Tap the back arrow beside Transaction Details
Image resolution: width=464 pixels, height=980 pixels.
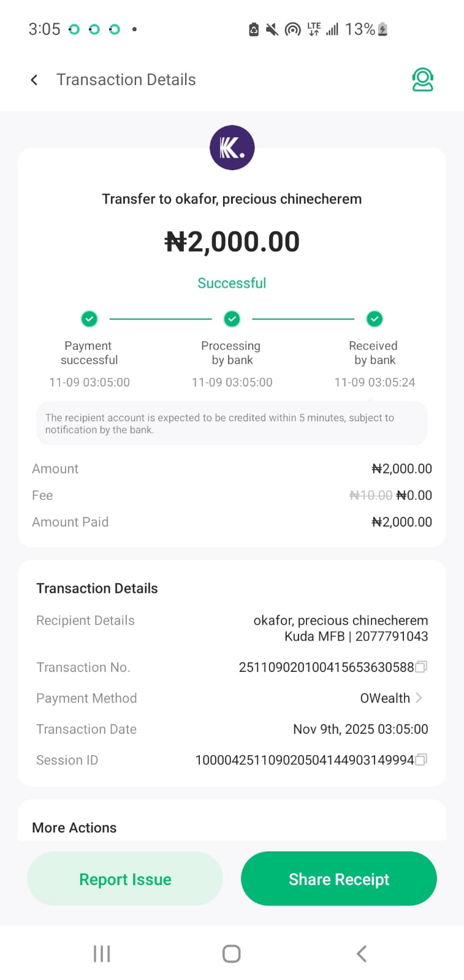pos(34,80)
